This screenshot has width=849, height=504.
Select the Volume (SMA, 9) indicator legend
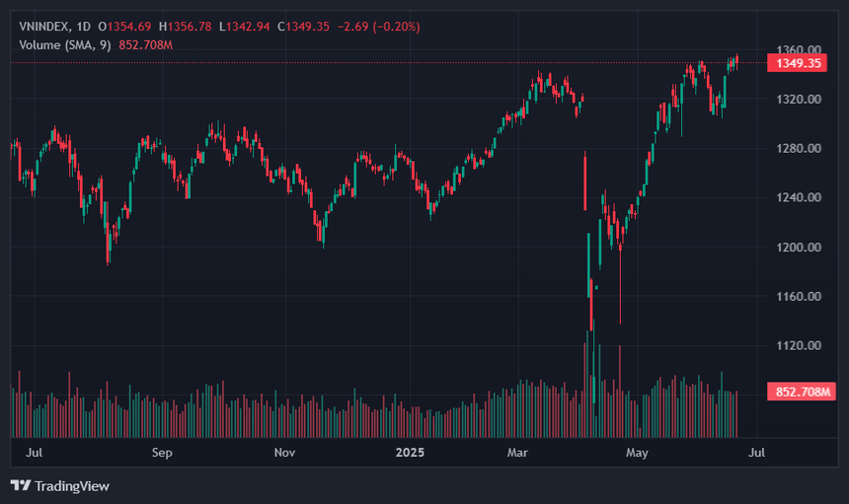[x=64, y=45]
